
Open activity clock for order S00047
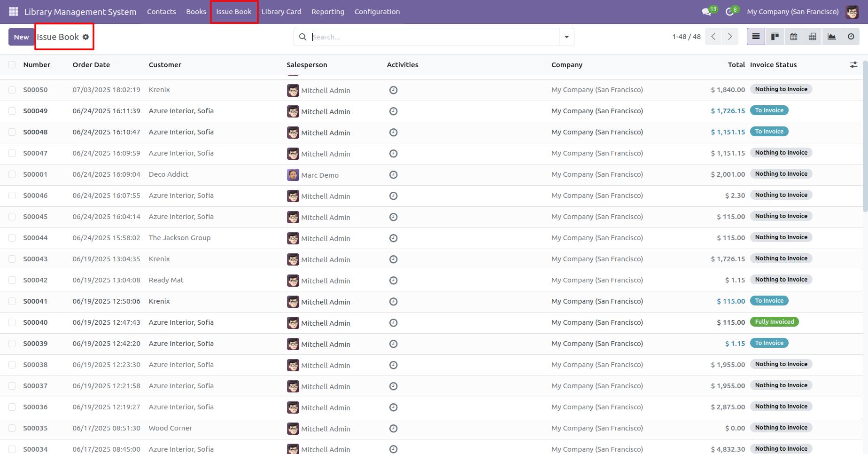(x=394, y=154)
